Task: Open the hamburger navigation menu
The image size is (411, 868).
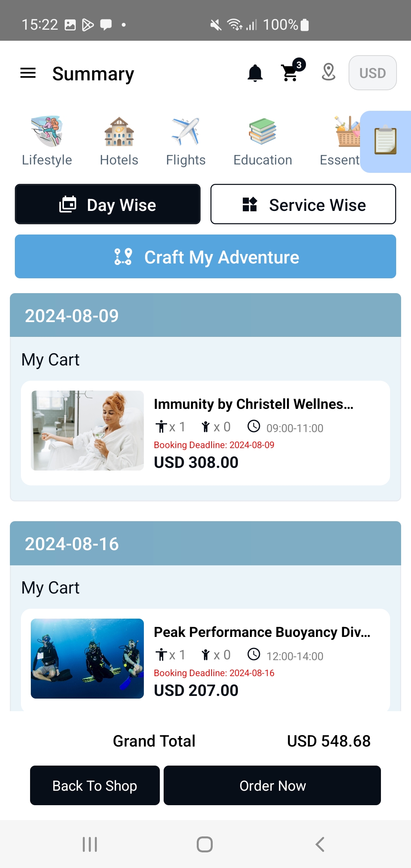Action: (28, 73)
